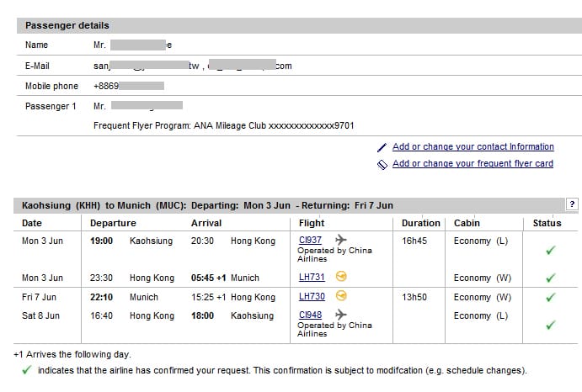Click the green checkmark for flight LH730
The height and width of the screenshot is (392, 582).
click(x=551, y=297)
